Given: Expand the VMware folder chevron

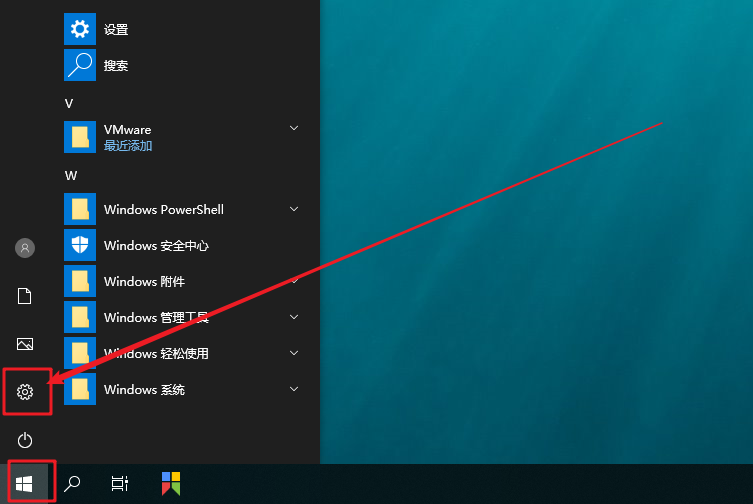Looking at the screenshot, I should tap(294, 128).
